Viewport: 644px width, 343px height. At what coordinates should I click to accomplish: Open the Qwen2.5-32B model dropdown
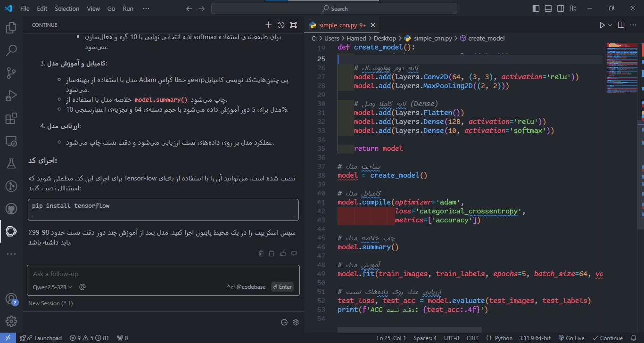click(x=53, y=287)
